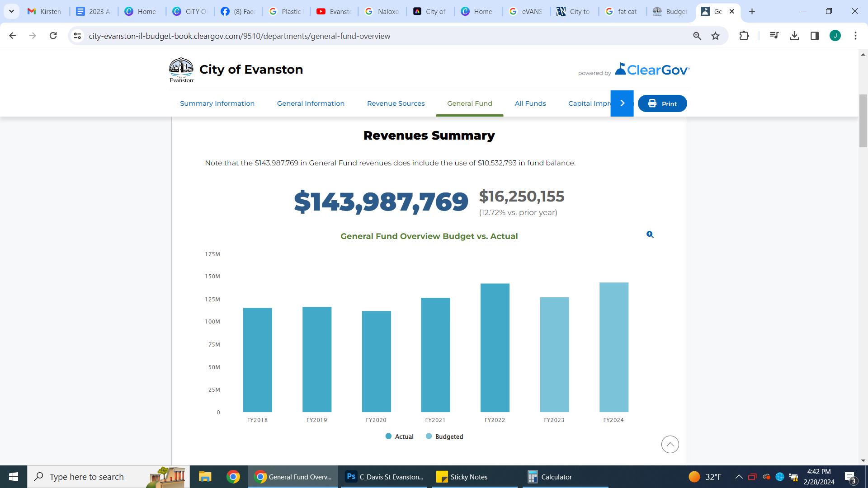Toggle the Budgeted legend series
The height and width of the screenshot is (488, 868).
(x=444, y=436)
